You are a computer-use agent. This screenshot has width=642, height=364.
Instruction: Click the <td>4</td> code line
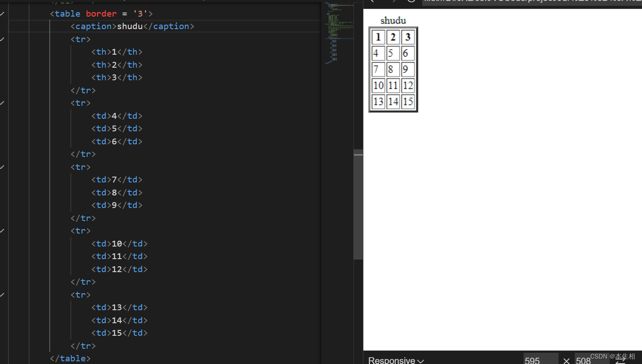[x=117, y=116]
